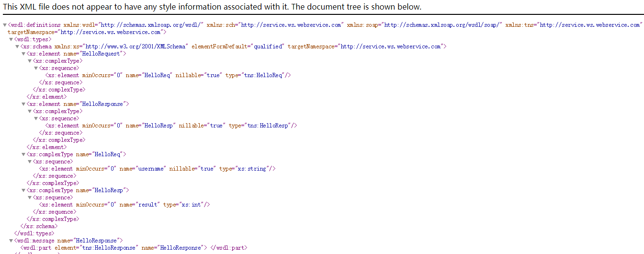
Task: Click type="tns:HelloResp" attribute value
Action: click(x=261, y=126)
